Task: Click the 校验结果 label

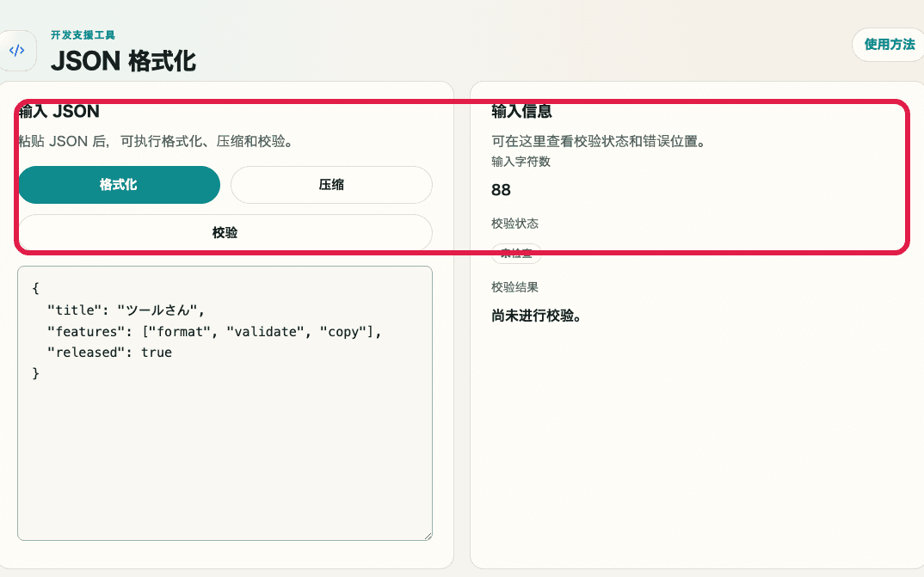Action: click(x=514, y=286)
